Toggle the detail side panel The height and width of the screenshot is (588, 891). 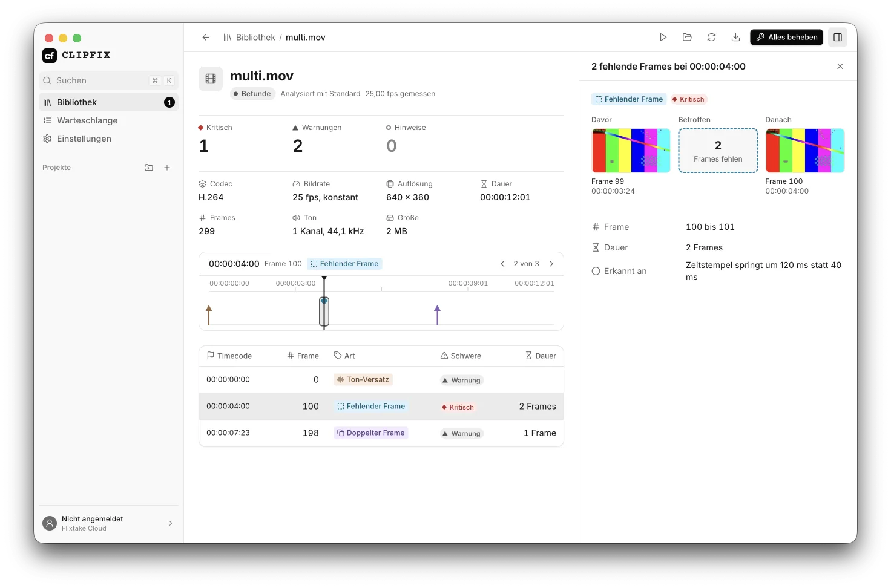[838, 38]
